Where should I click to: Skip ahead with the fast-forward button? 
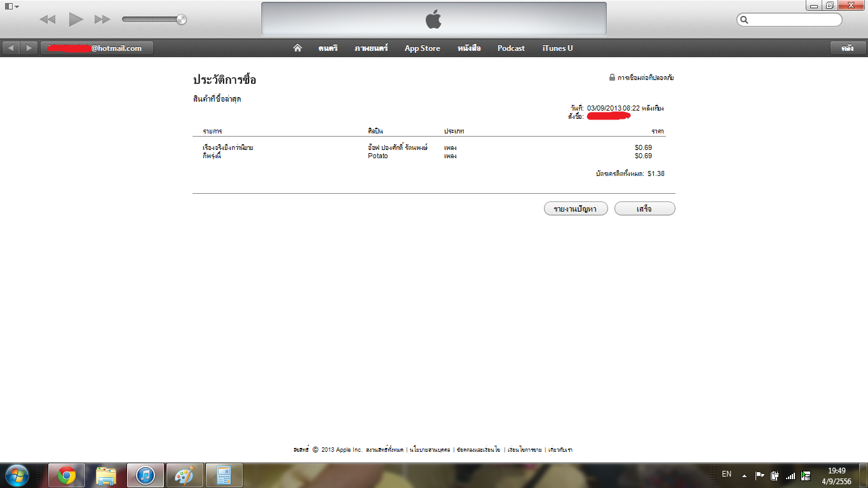coord(102,20)
